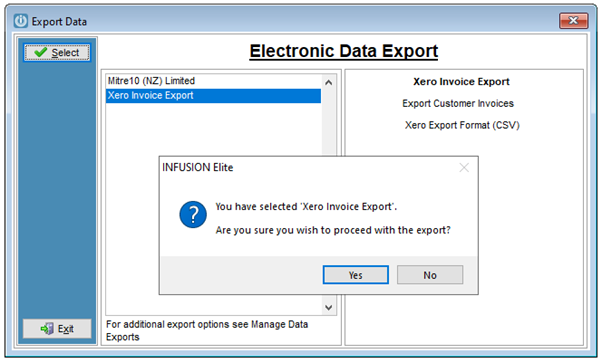Click the Export Customer Invoices text
The width and height of the screenshot is (602, 363).
tap(458, 103)
